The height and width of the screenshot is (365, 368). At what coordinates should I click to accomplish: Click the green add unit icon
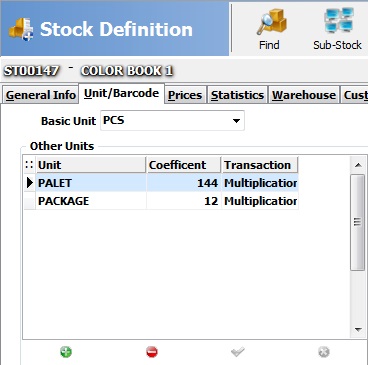[66, 352]
